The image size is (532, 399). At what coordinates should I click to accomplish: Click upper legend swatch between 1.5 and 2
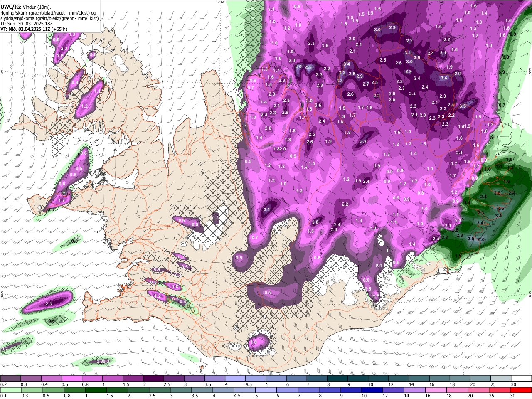click(x=133, y=378)
